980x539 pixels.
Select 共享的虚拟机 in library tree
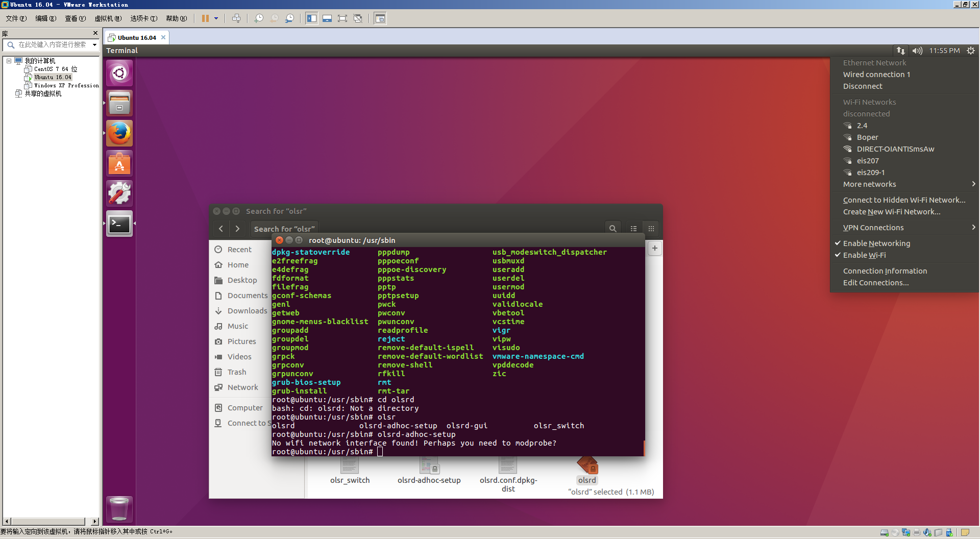[43, 93]
